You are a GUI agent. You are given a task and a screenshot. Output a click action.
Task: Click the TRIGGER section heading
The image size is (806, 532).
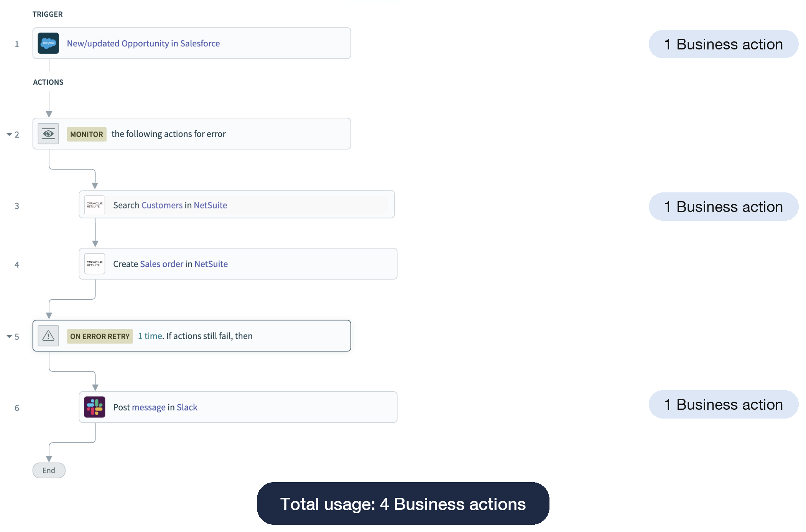pos(48,14)
